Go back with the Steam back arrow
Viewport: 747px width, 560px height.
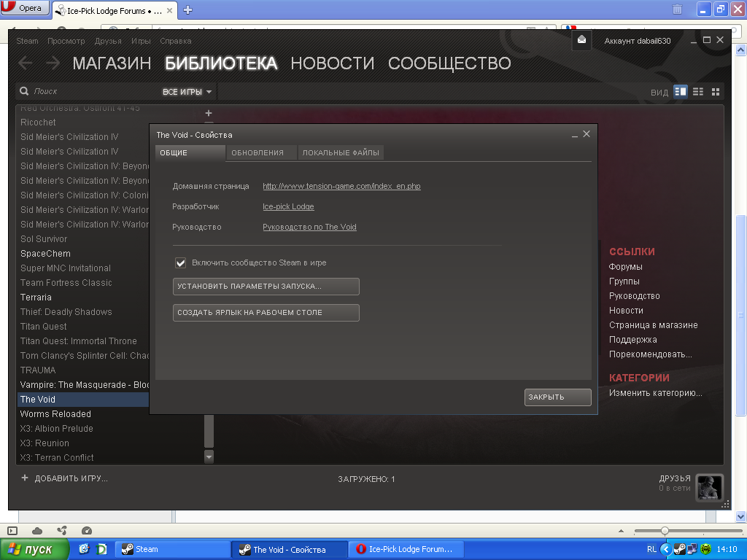tap(26, 63)
